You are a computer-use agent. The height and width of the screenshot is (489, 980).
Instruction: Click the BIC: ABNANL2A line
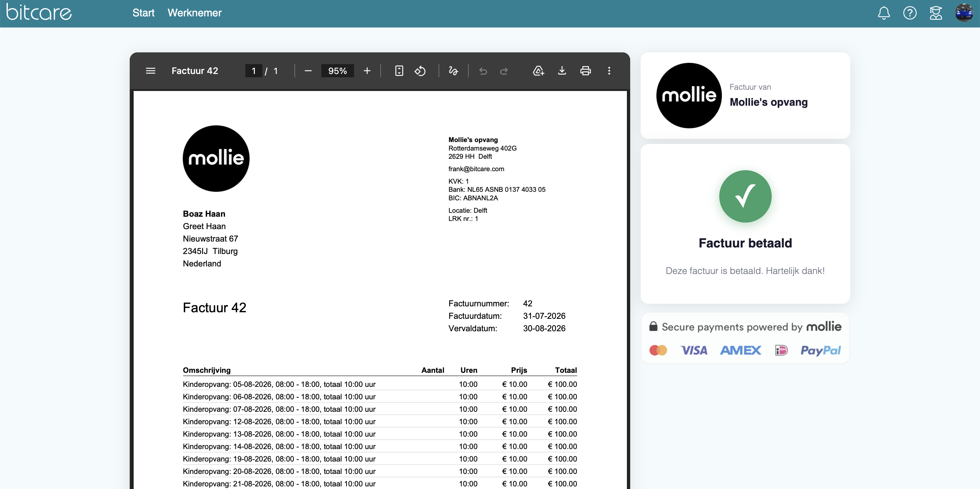(x=473, y=198)
